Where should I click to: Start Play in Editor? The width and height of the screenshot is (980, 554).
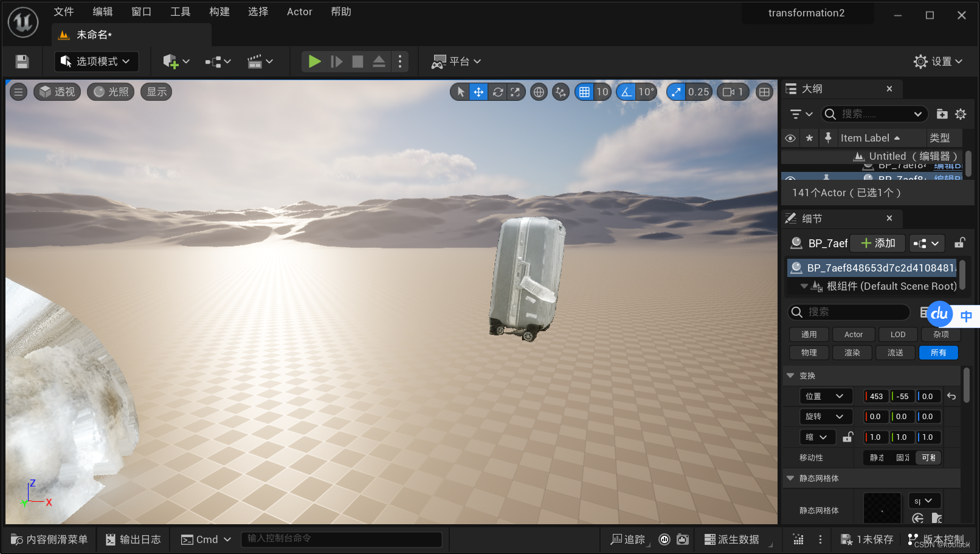pyautogui.click(x=314, y=61)
